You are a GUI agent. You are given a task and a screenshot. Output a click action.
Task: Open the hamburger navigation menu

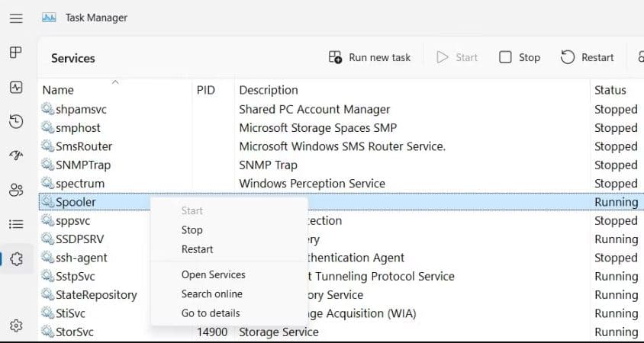click(x=15, y=18)
